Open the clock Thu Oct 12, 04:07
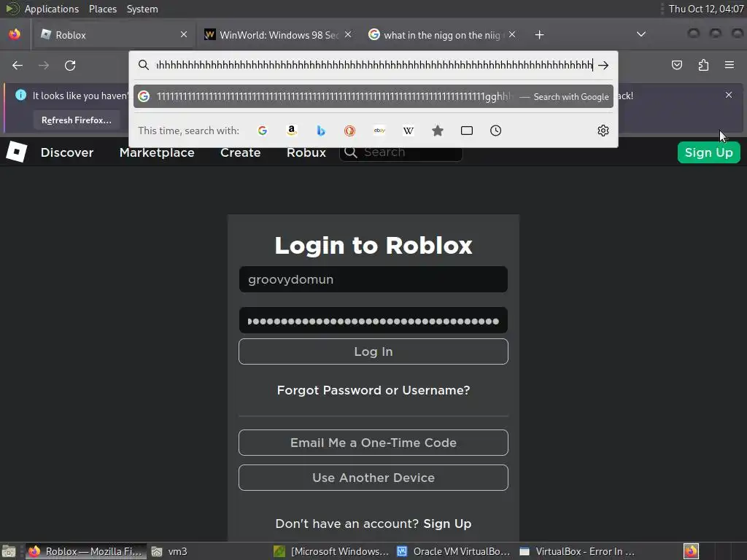747x560 pixels. pyautogui.click(x=706, y=9)
